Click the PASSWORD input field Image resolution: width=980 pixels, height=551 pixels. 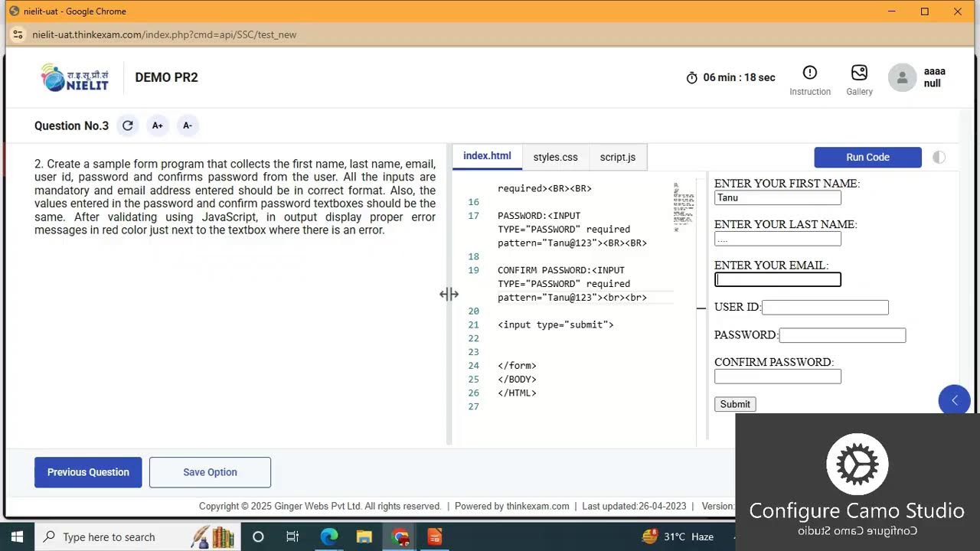[x=842, y=335]
